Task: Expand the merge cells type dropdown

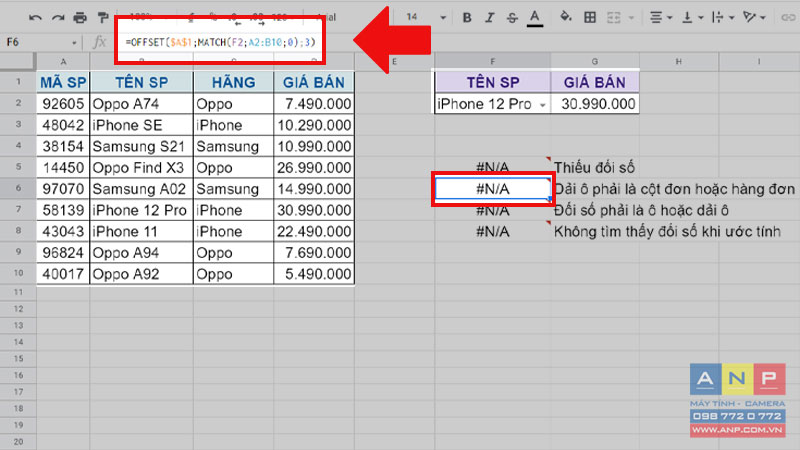Action: (631, 18)
